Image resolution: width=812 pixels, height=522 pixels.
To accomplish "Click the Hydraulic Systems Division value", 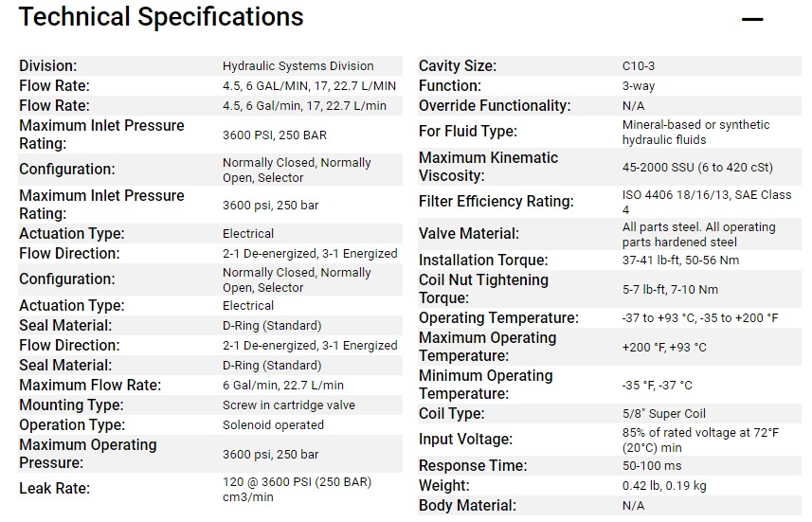I will click(x=298, y=65).
